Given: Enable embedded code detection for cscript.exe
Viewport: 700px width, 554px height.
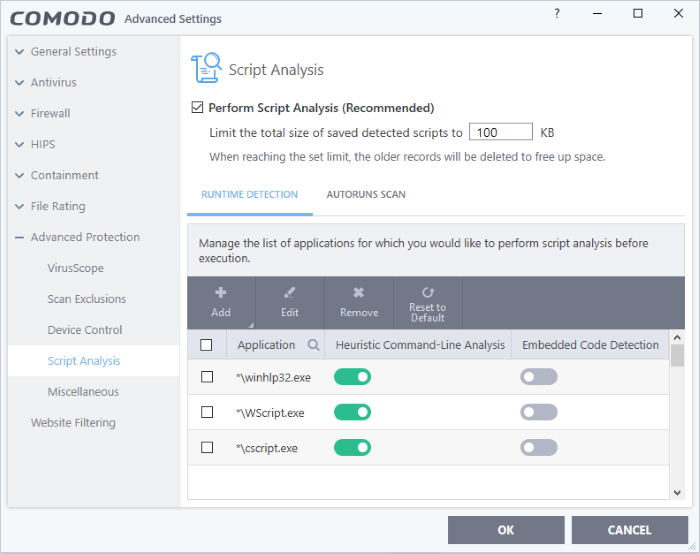Looking at the screenshot, I should [x=538, y=447].
